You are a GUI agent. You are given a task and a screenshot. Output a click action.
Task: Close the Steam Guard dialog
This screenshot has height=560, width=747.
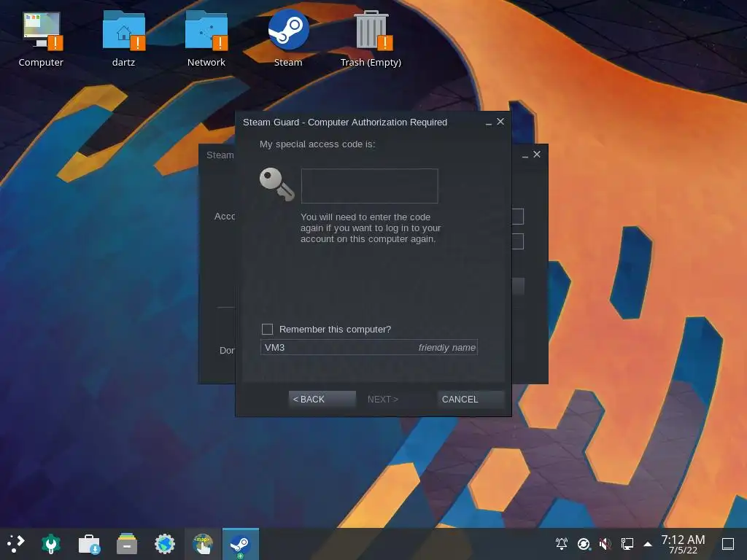pos(500,122)
